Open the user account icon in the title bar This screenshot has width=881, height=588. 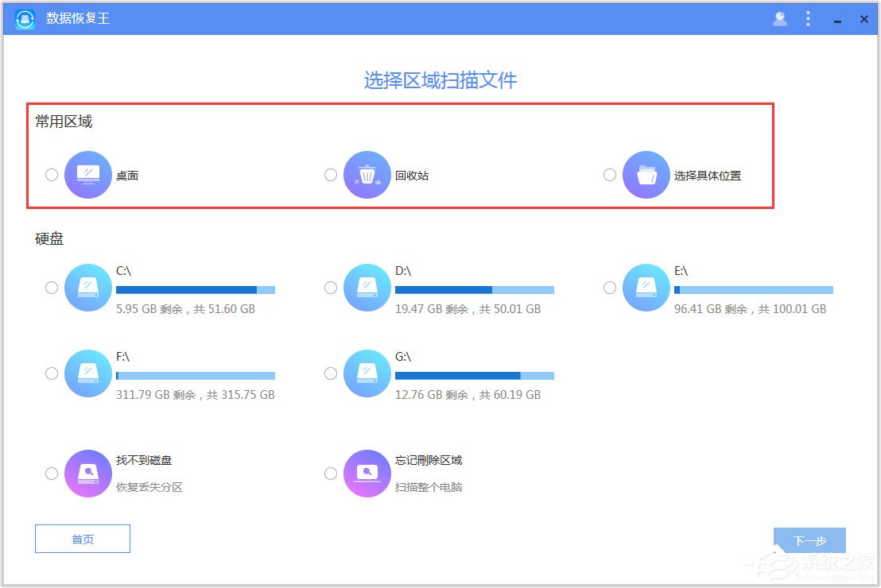[780, 18]
